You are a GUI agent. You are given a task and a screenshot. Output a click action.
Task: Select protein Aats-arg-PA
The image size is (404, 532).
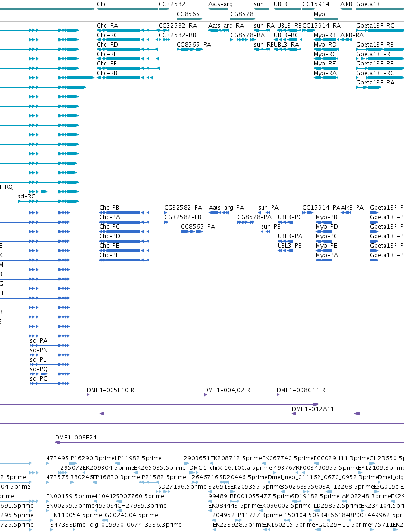tap(226, 208)
